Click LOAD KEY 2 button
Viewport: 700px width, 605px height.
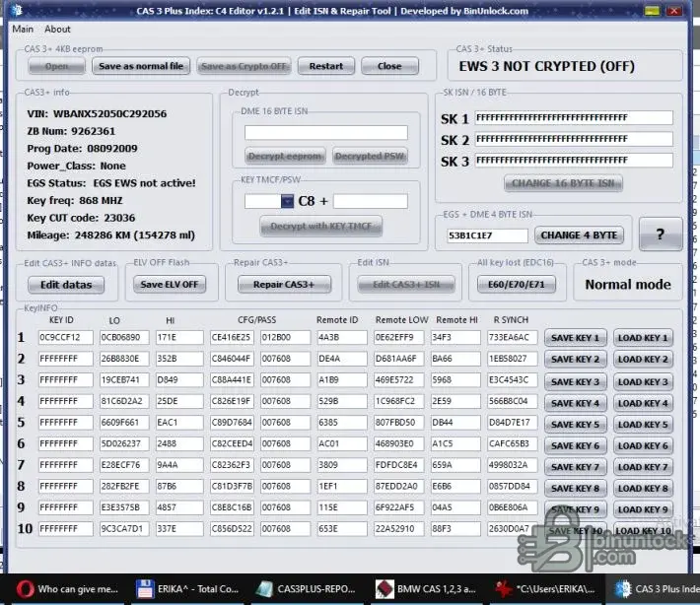coord(643,360)
